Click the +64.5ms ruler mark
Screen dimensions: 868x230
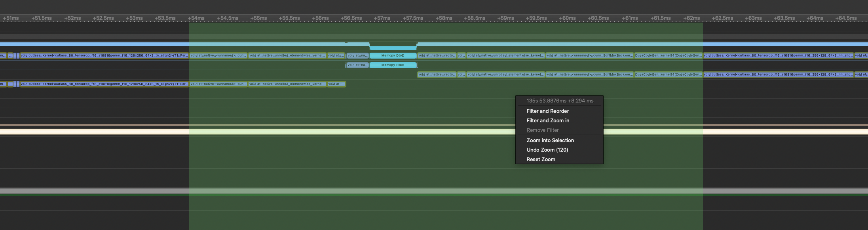(846, 18)
